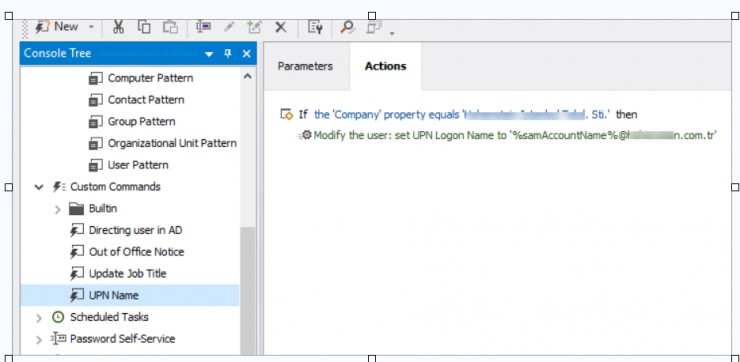This screenshot has height=362, width=740.
Task: Collapse the Custom Commands node
Action: click(x=39, y=187)
